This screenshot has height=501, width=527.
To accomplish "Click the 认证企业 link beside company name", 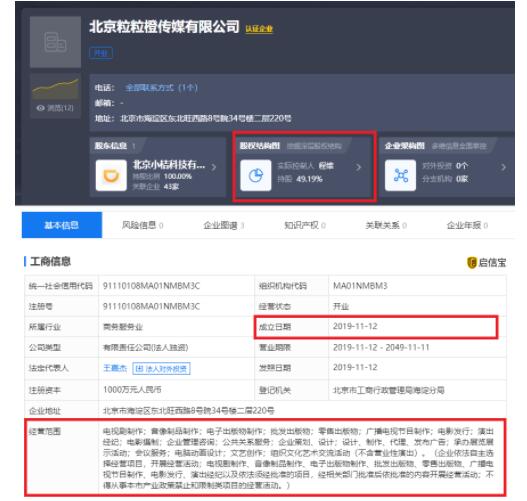I will [x=259, y=29].
